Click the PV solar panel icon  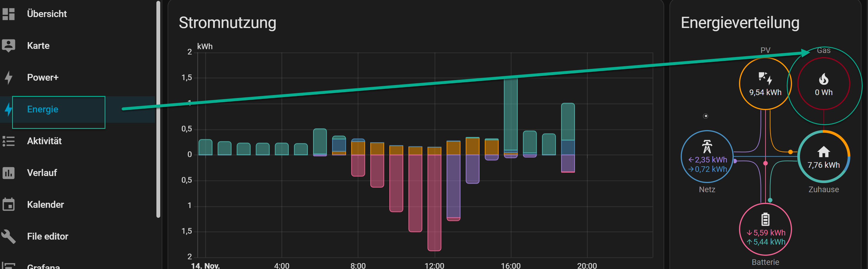765,78
